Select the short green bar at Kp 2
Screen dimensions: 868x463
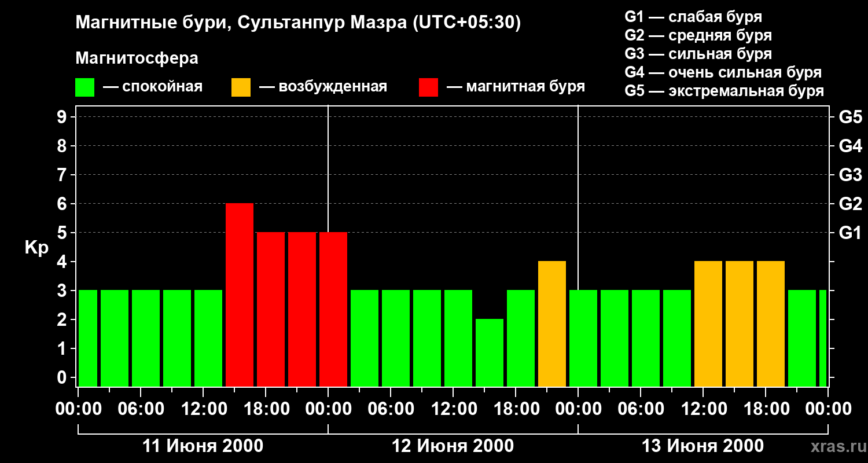tap(490, 353)
